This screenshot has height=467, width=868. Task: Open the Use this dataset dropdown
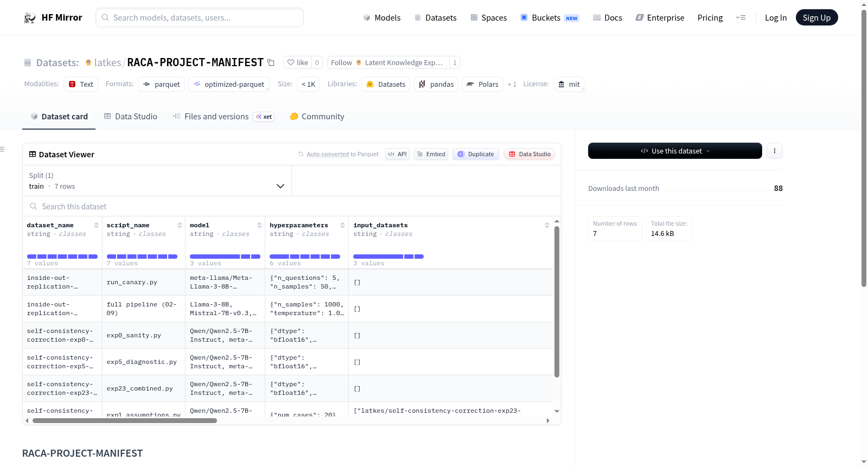pyautogui.click(x=675, y=151)
